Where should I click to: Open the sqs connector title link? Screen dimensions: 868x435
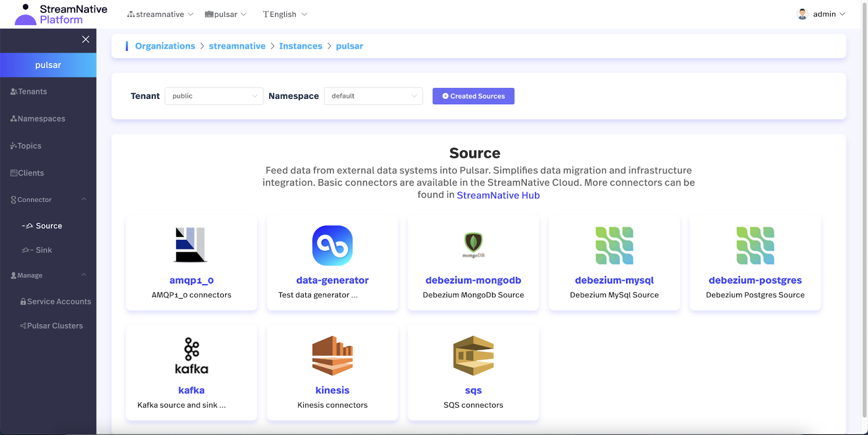pos(473,390)
